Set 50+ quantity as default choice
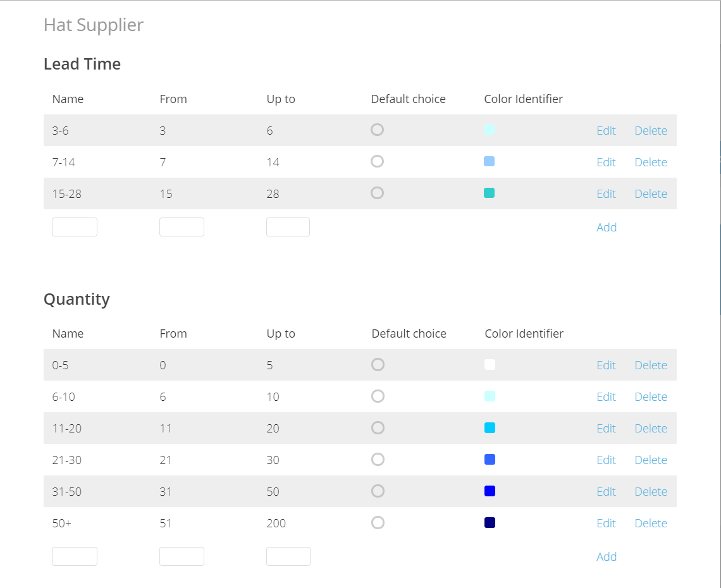The width and height of the screenshot is (721, 588). [378, 523]
